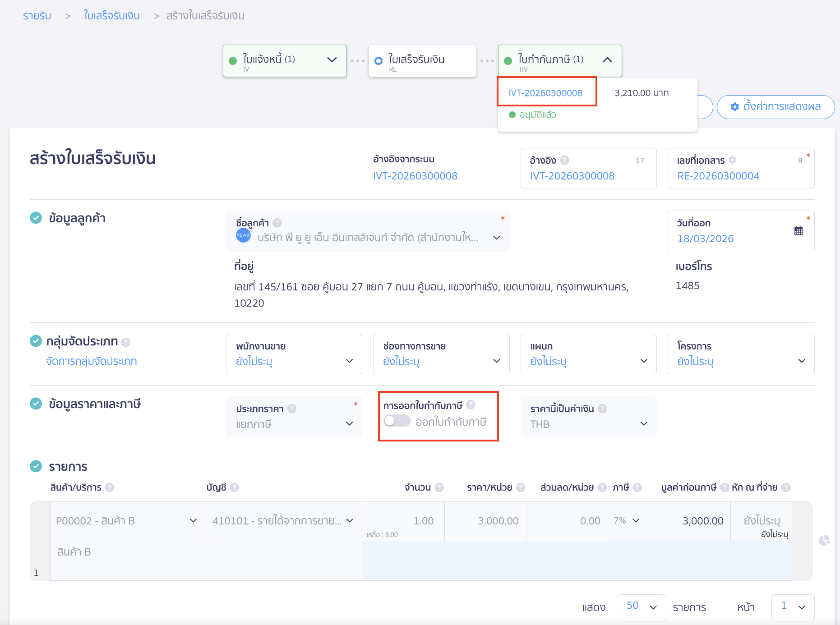The width and height of the screenshot is (840, 625).
Task: Click help icon beside กลุ่มจัดประเภท heading
Action: click(126, 342)
